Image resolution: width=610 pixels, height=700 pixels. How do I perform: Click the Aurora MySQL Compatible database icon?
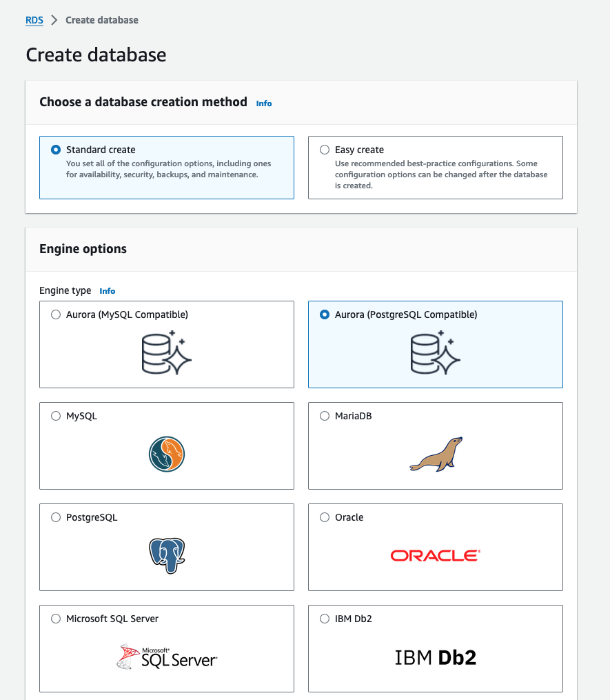166,352
